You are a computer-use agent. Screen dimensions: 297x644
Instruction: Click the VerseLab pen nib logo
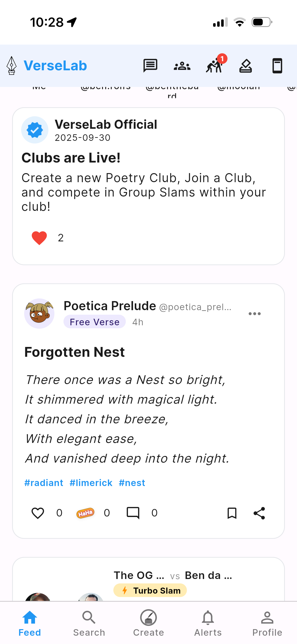pyautogui.click(x=11, y=66)
